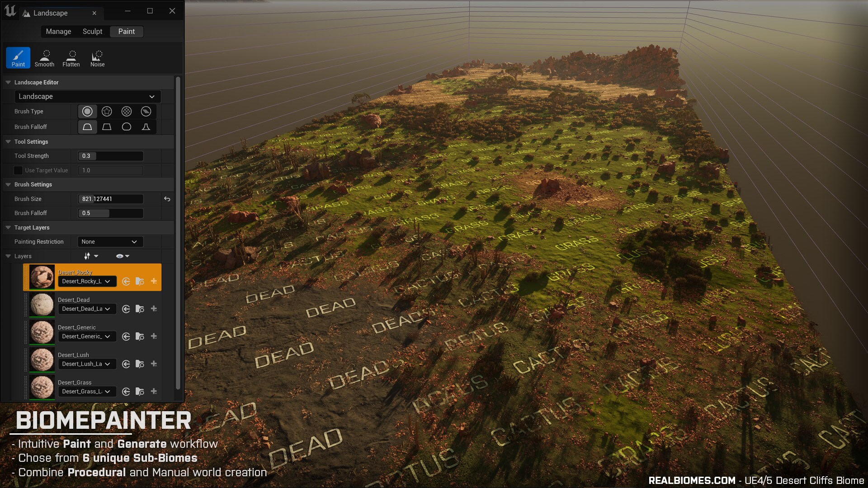Screen dimensions: 868x488
Task: Select the Smooth tool
Action: point(44,57)
